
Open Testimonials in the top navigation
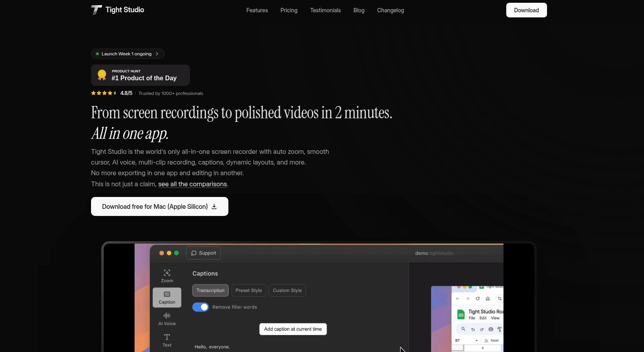click(x=325, y=10)
